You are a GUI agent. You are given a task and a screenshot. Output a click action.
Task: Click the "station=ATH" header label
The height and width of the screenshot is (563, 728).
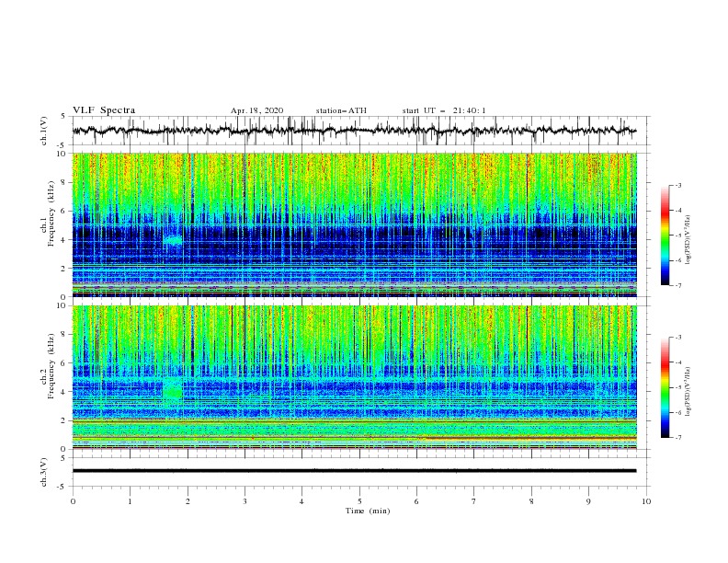coord(341,110)
